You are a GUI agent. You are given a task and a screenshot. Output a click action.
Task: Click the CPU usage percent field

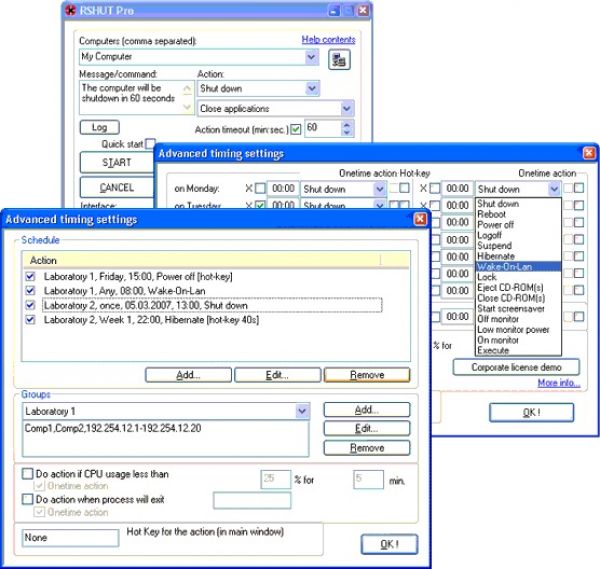click(x=276, y=479)
